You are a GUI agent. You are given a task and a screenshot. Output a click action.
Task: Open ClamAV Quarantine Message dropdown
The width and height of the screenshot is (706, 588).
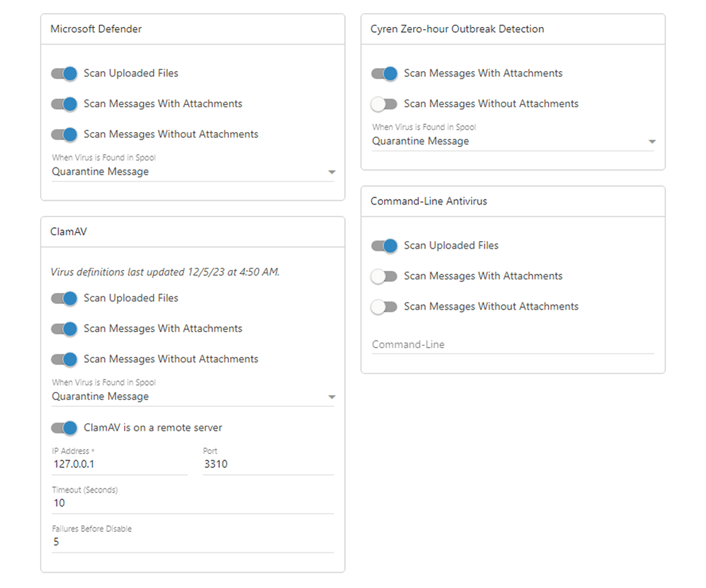pos(192,396)
